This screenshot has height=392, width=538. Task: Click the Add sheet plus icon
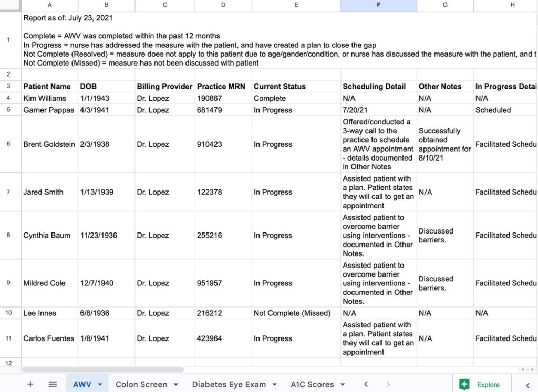pos(30,384)
